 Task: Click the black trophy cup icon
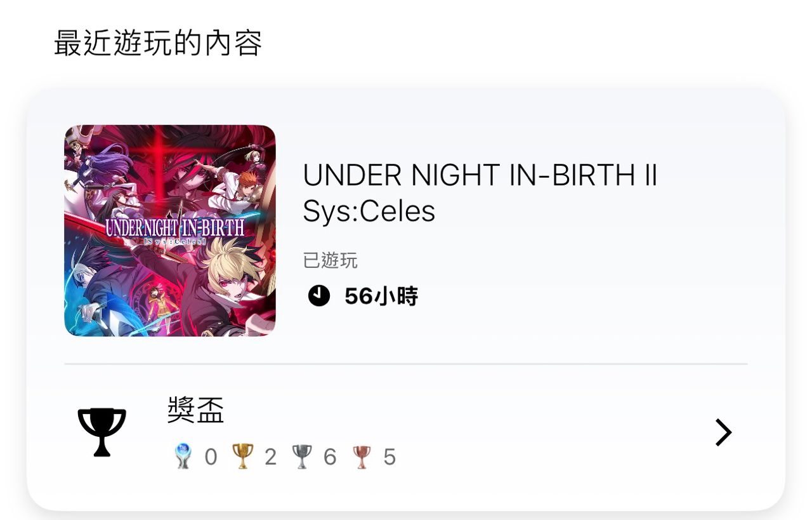pos(102,432)
